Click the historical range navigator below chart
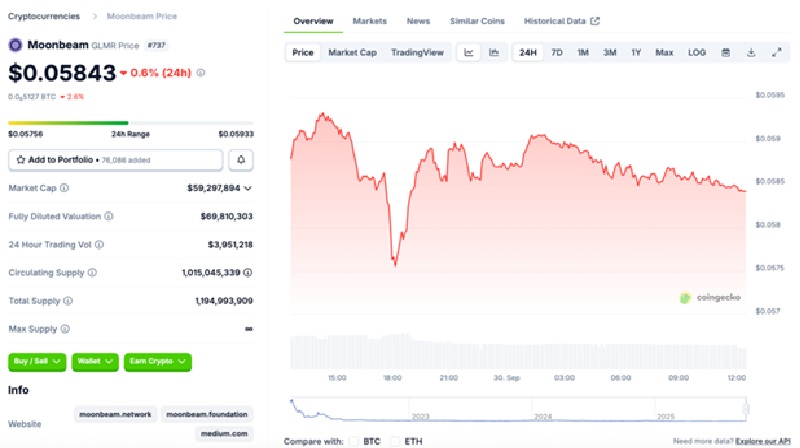 [519, 409]
